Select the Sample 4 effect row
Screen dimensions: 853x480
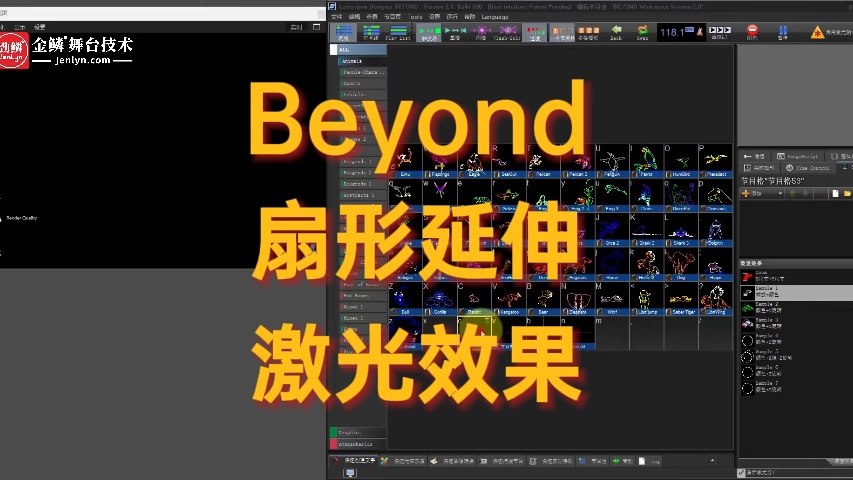[x=796, y=340]
